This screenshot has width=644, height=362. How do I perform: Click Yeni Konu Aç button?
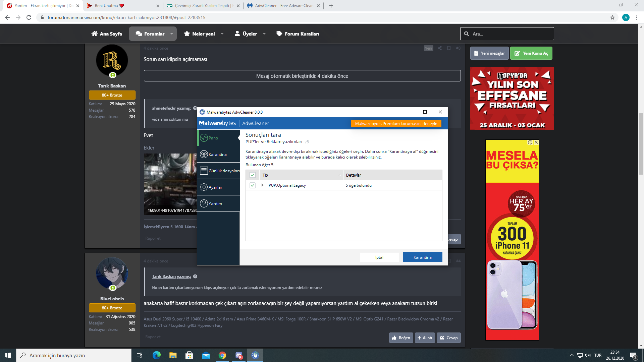531,53
